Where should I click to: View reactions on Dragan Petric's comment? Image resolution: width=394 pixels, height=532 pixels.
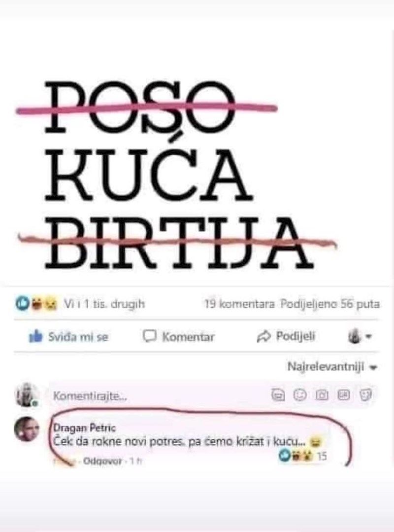[x=303, y=456]
